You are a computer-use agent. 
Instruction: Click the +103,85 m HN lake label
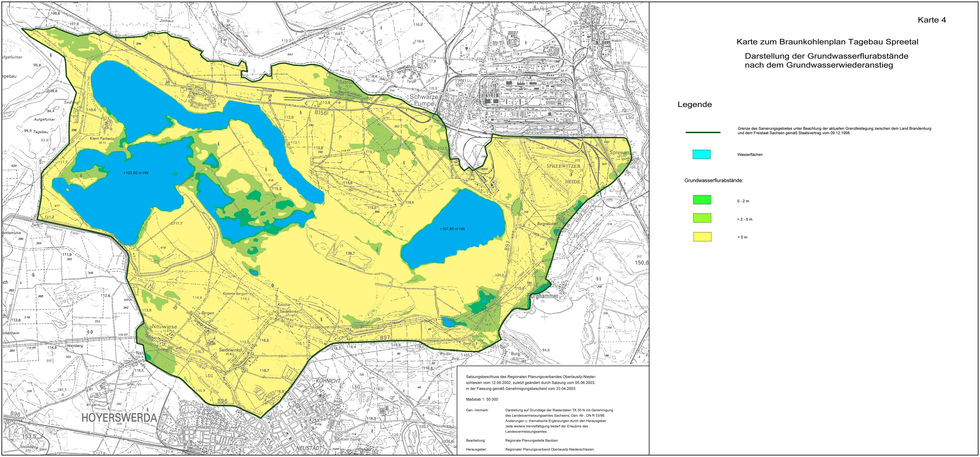[136, 173]
